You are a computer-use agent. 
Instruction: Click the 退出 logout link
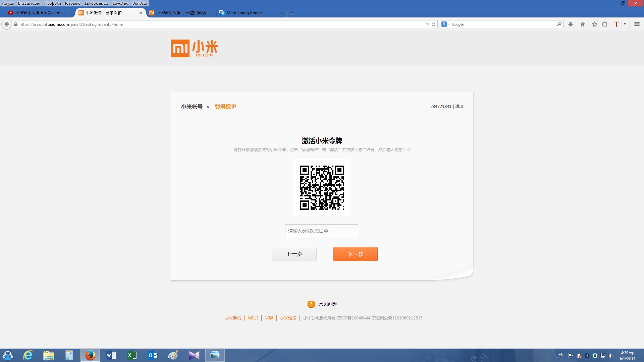pyautogui.click(x=459, y=107)
